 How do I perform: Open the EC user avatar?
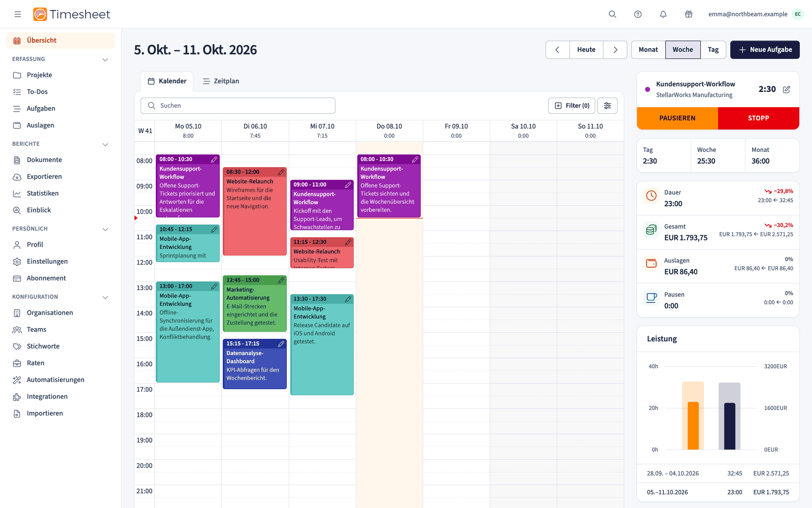click(798, 14)
